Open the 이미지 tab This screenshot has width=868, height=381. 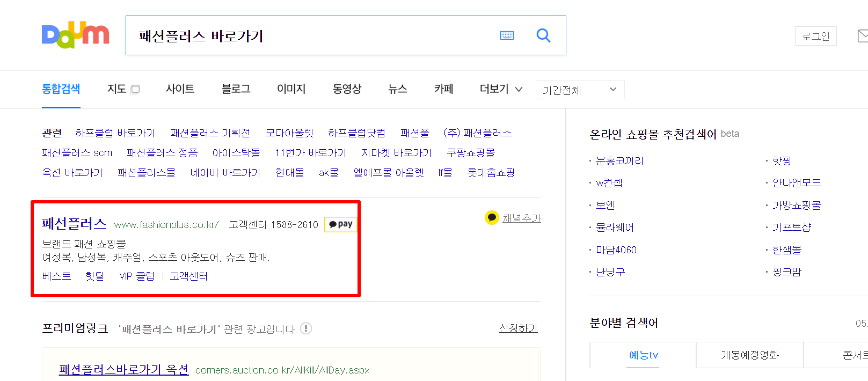[291, 89]
